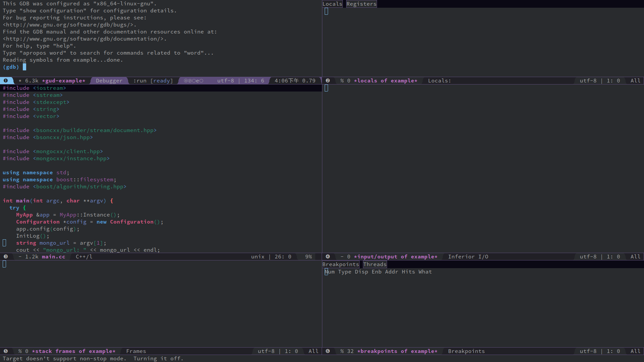This screenshot has height=362, width=644.
Task: Click the #include <iostream> line
Action: click(x=34, y=88)
